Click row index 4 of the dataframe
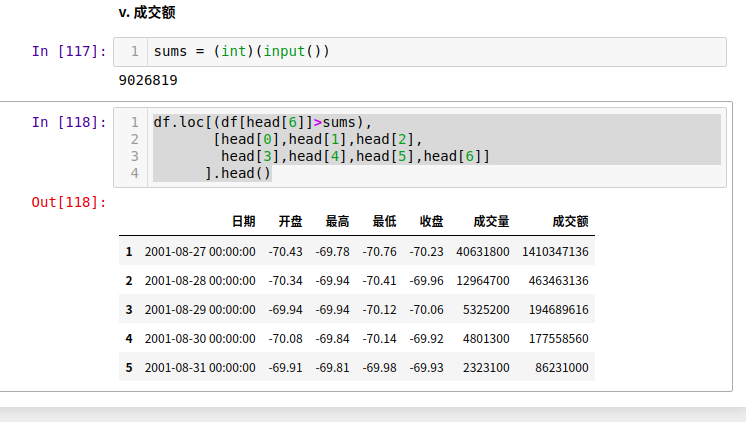 129,339
